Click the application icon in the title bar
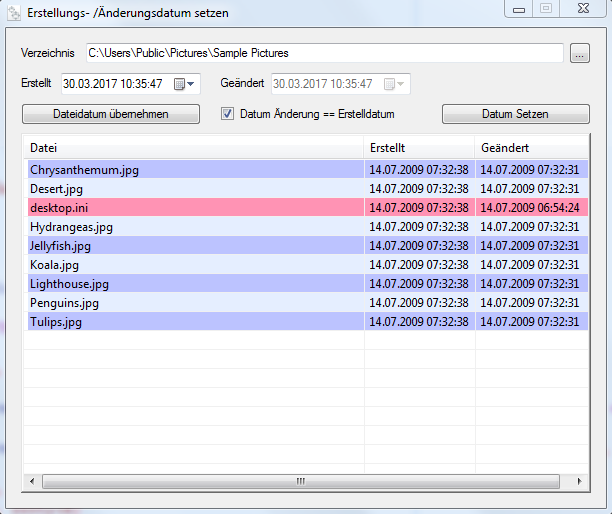 pyautogui.click(x=14, y=13)
